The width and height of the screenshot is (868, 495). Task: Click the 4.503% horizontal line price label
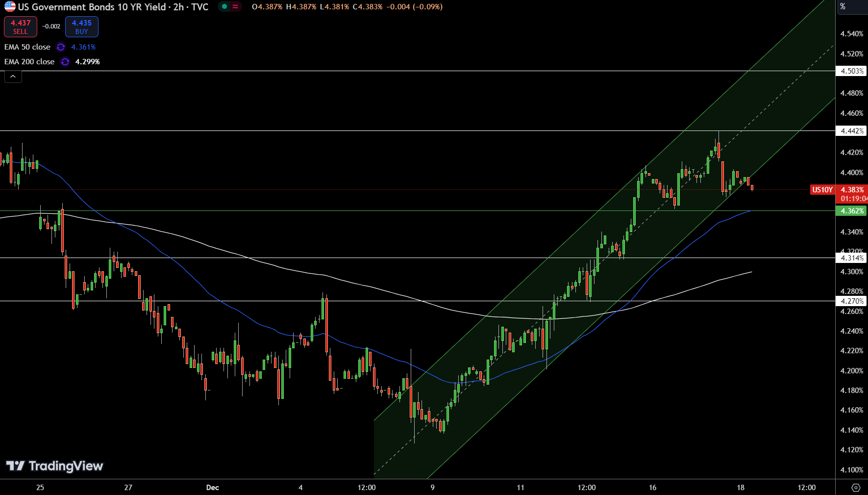tap(851, 71)
